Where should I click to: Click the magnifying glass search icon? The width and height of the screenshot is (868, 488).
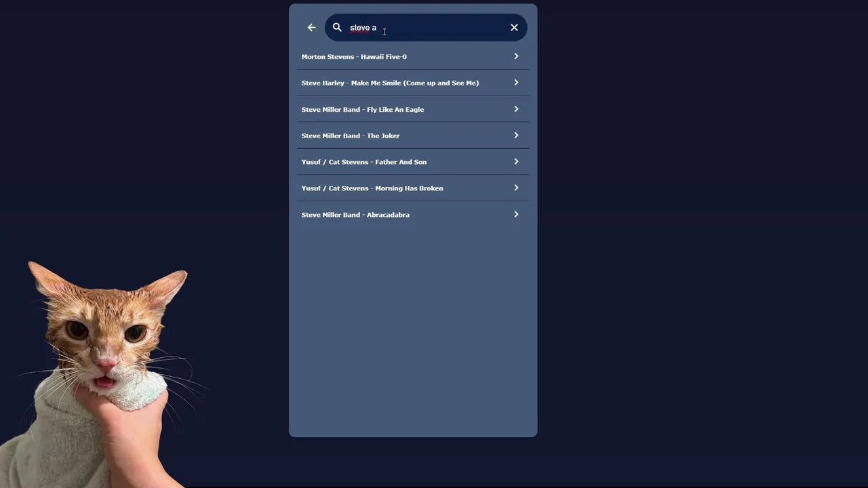tap(337, 28)
